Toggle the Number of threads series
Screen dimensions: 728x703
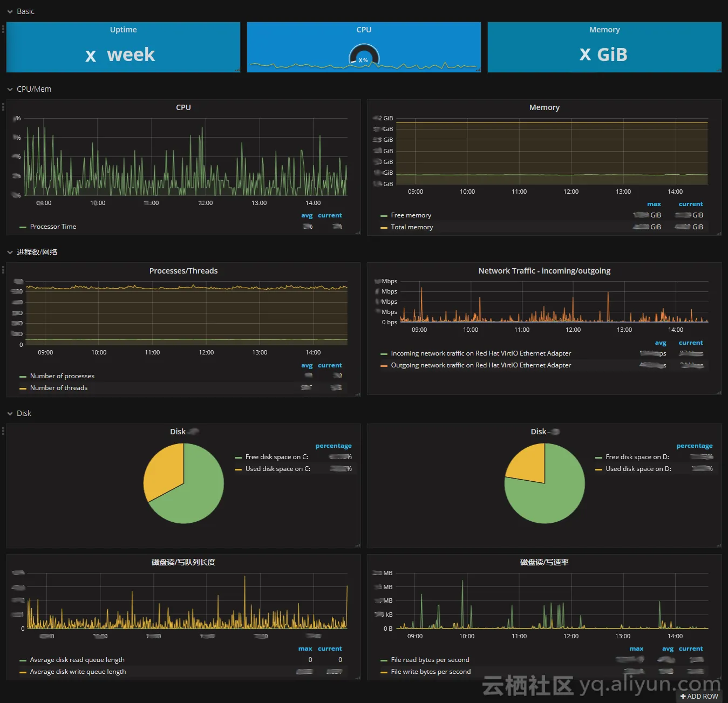tap(58, 388)
